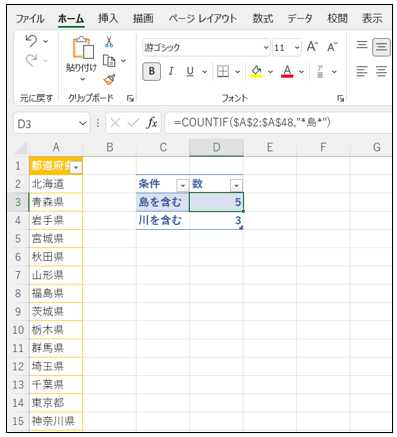Image resolution: width=397 pixels, height=437 pixels.
Task: Select the Format Painter brush icon
Action: 109,80
